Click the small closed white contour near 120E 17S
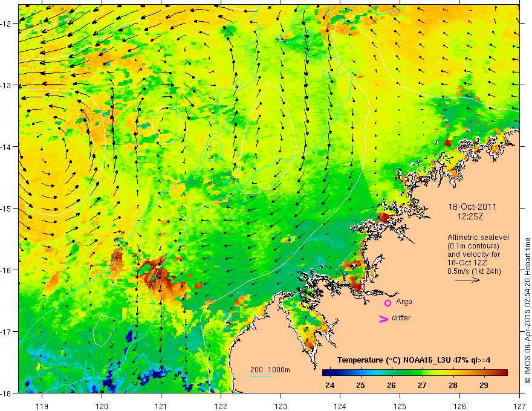Image resolution: width=532 pixels, height=411 pixels. click(103, 330)
